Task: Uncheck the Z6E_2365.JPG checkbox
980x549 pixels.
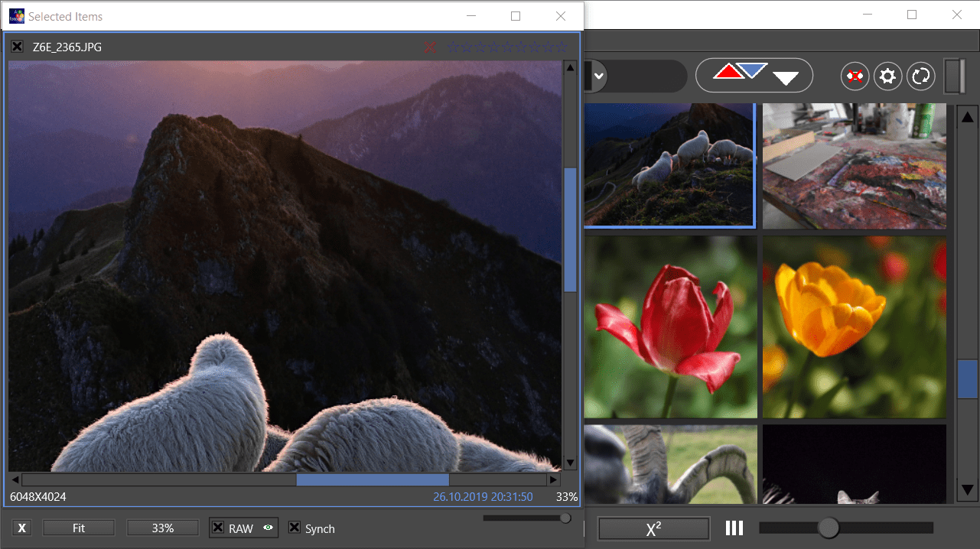Action: pos(18,47)
